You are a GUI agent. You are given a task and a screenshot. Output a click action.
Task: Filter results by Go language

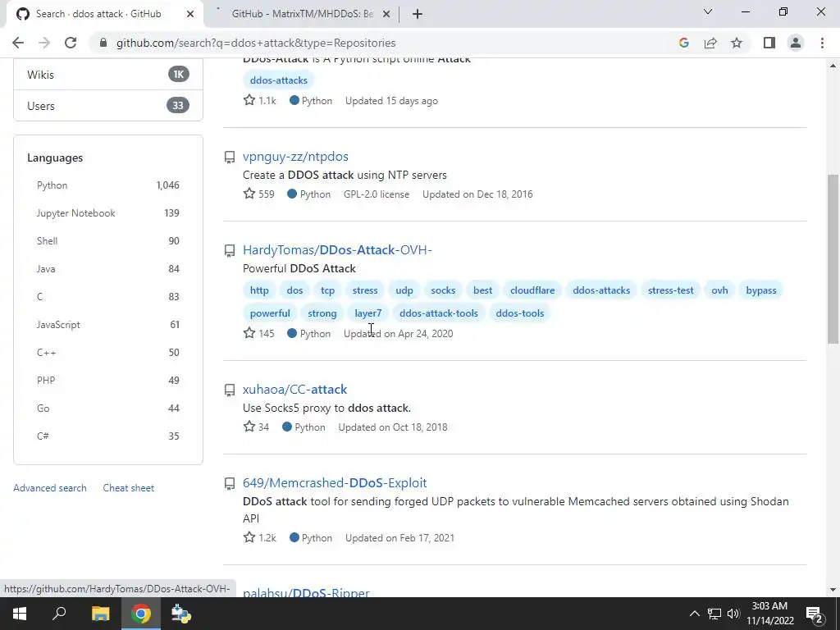[x=108, y=409]
